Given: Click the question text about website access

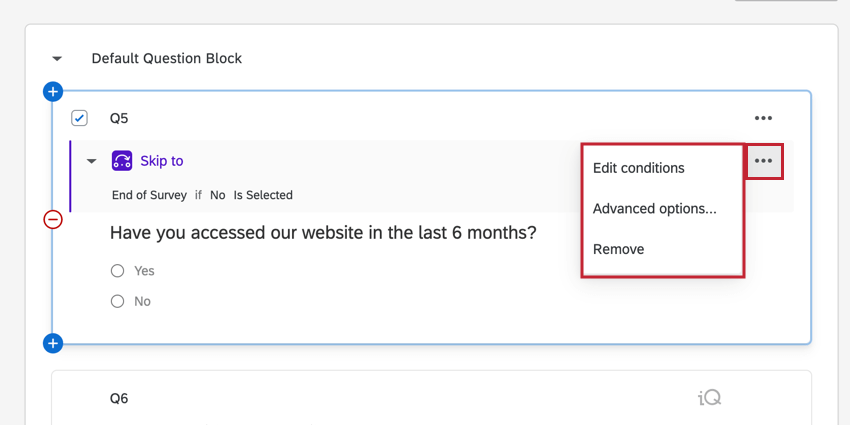Looking at the screenshot, I should click(323, 233).
